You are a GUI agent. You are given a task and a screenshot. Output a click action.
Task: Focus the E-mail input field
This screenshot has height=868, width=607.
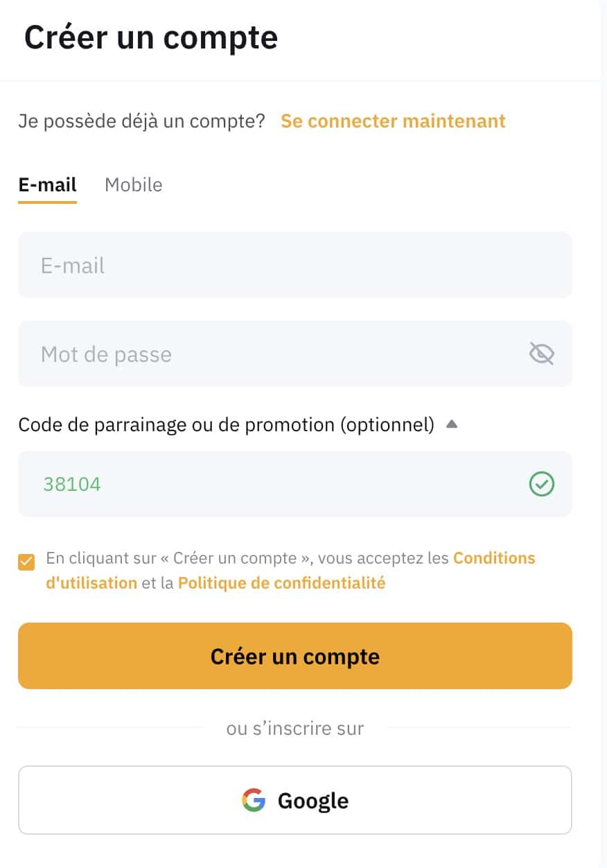pos(295,265)
